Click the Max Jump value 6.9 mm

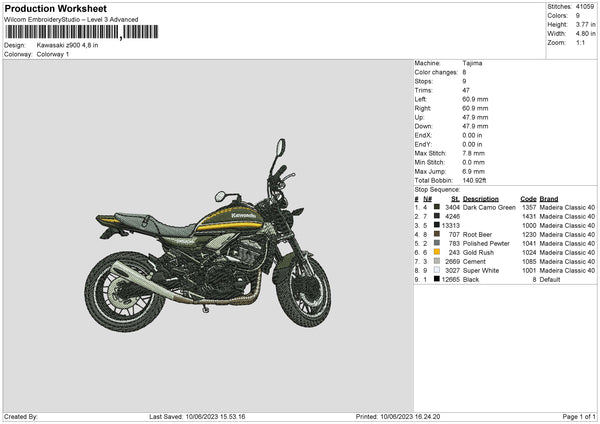[474, 171]
